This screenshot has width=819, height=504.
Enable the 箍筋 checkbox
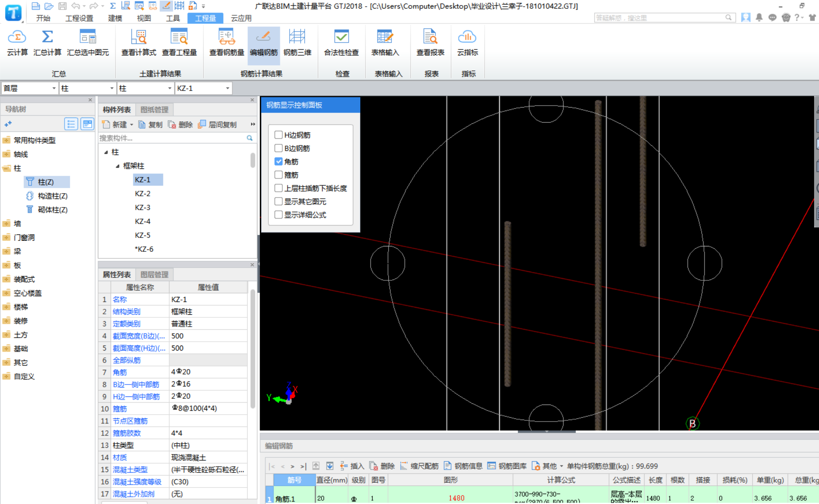278,175
